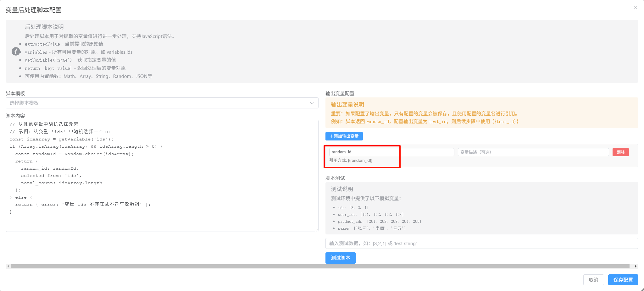Screen dimensions: 644x291
Task: Click the horizontal scrollbar track
Action: pyautogui.click(x=319, y=266)
